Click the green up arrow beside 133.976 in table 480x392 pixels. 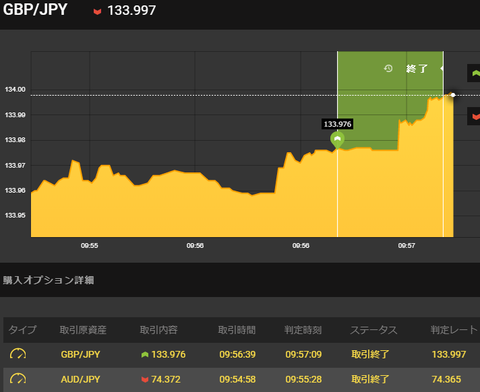(145, 355)
